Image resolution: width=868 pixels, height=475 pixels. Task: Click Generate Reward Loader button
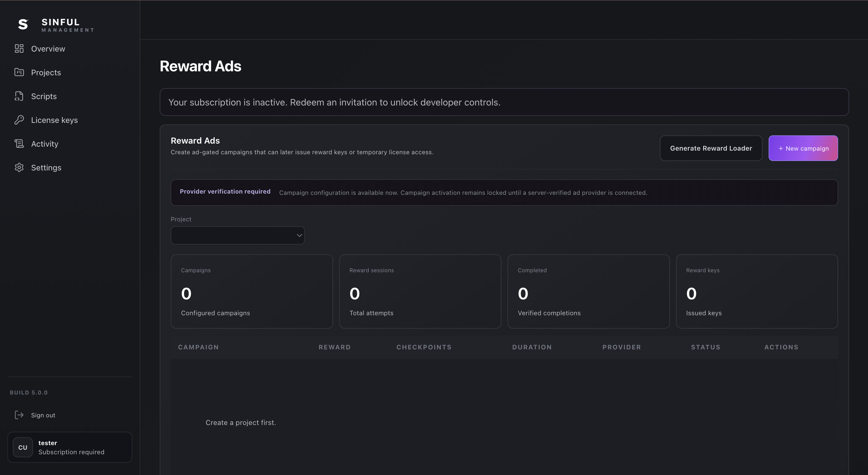(x=711, y=148)
